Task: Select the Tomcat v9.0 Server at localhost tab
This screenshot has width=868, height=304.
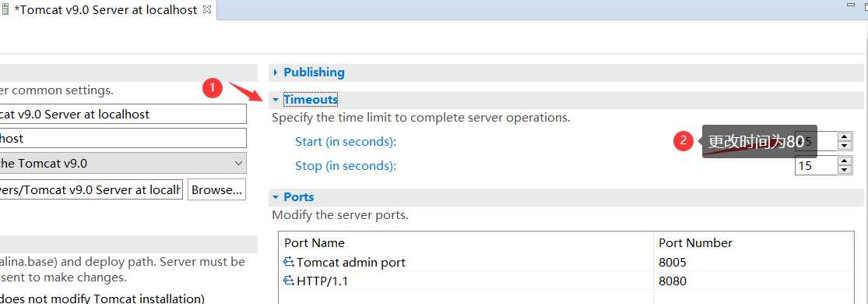Action: (105, 10)
